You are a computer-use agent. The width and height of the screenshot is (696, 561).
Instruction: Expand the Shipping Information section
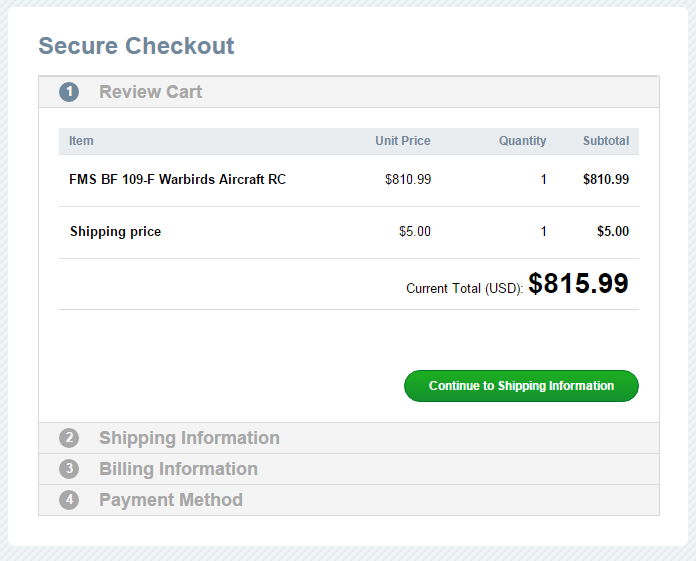tap(189, 438)
